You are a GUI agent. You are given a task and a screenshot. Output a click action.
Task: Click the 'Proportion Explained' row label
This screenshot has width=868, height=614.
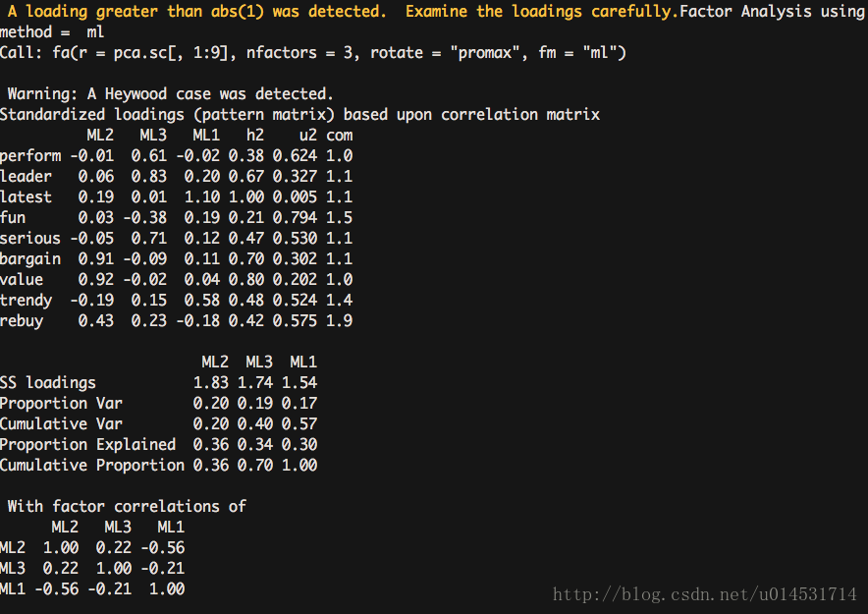pyautogui.click(x=87, y=445)
